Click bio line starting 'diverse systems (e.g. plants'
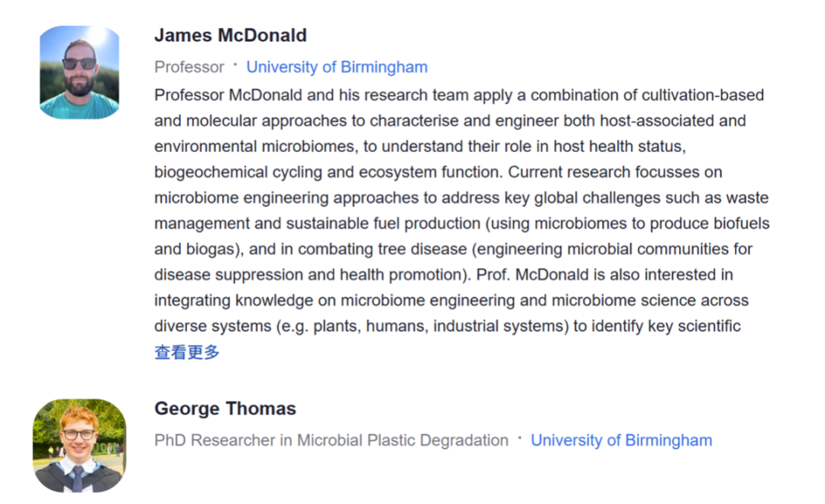This screenshot has height=504, width=825. (x=447, y=326)
